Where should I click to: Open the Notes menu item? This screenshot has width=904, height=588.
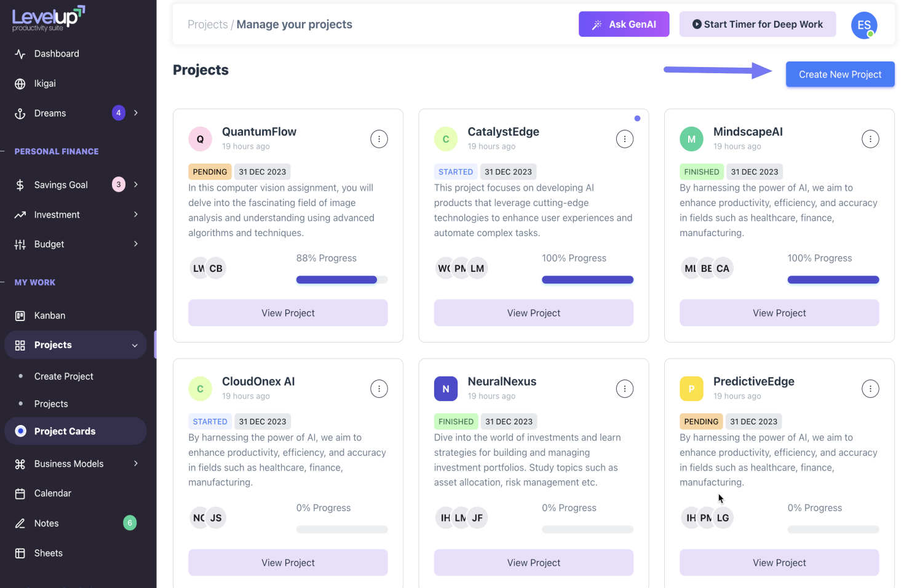pyautogui.click(x=47, y=523)
